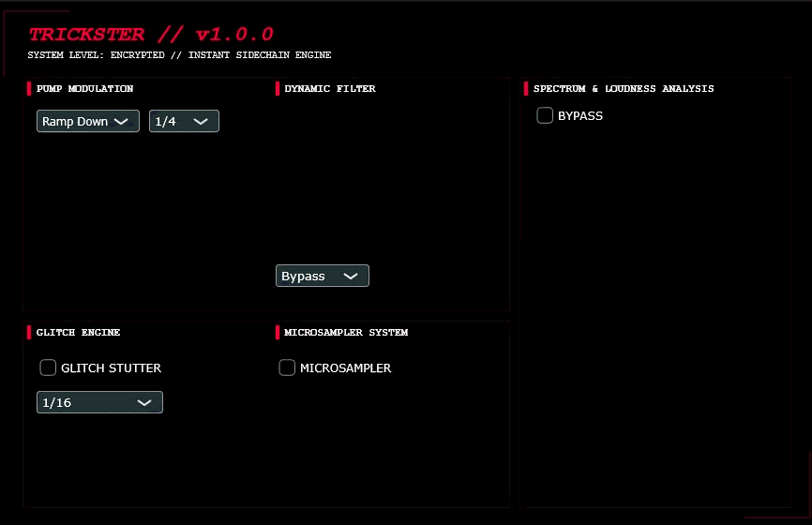
Task: Click the GLITCH ENGINE section header
Action: (78, 333)
